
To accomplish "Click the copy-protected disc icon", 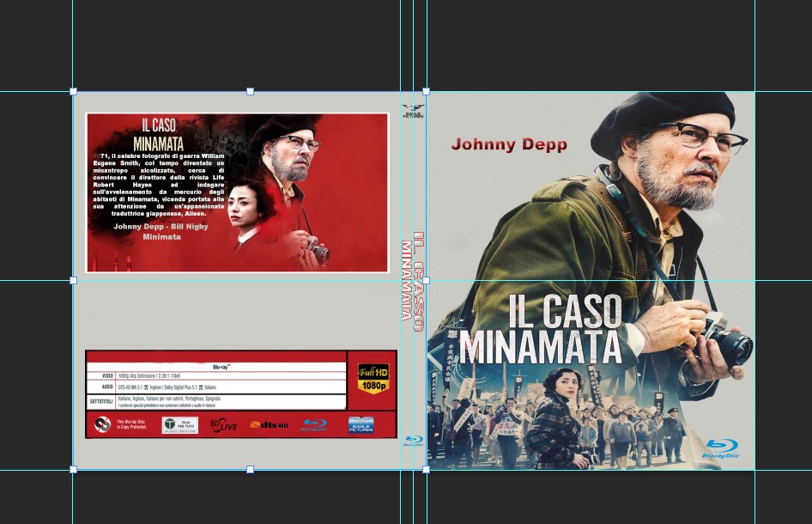I will [102, 425].
